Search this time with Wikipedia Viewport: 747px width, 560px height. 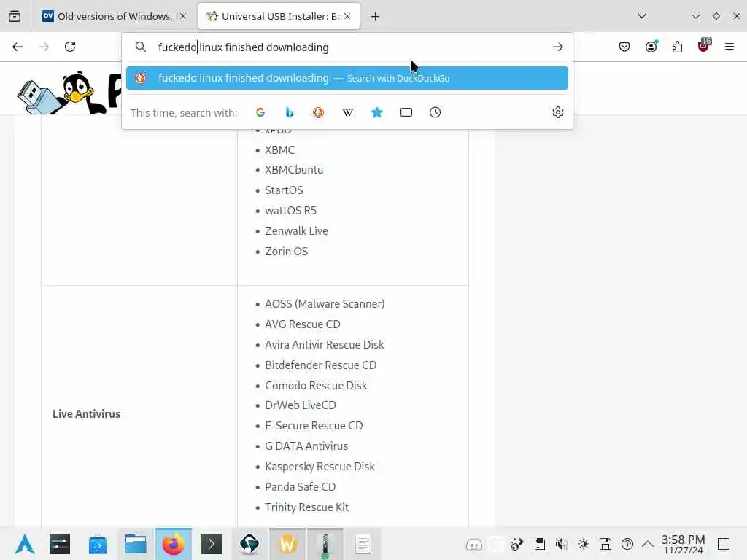point(348,112)
